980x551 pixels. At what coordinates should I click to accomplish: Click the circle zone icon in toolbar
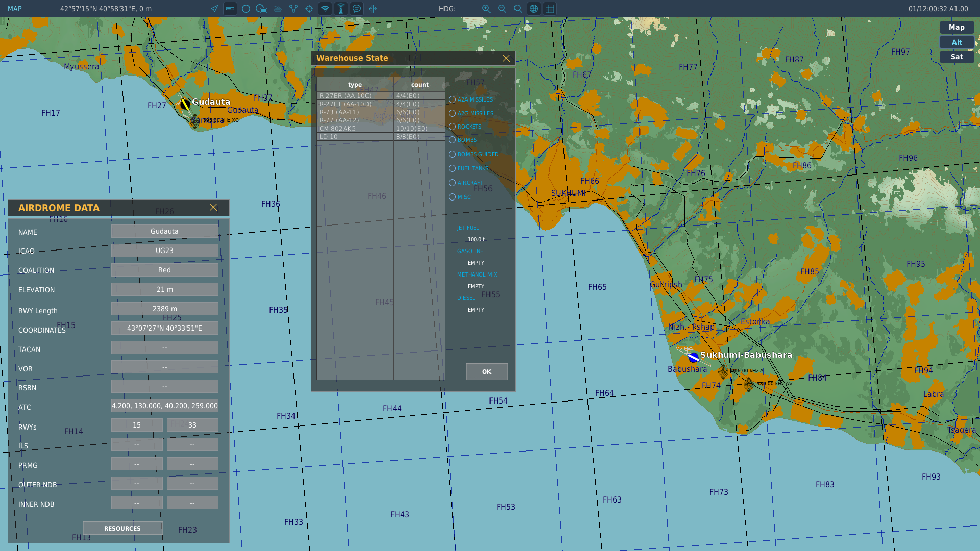click(x=246, y=9)
